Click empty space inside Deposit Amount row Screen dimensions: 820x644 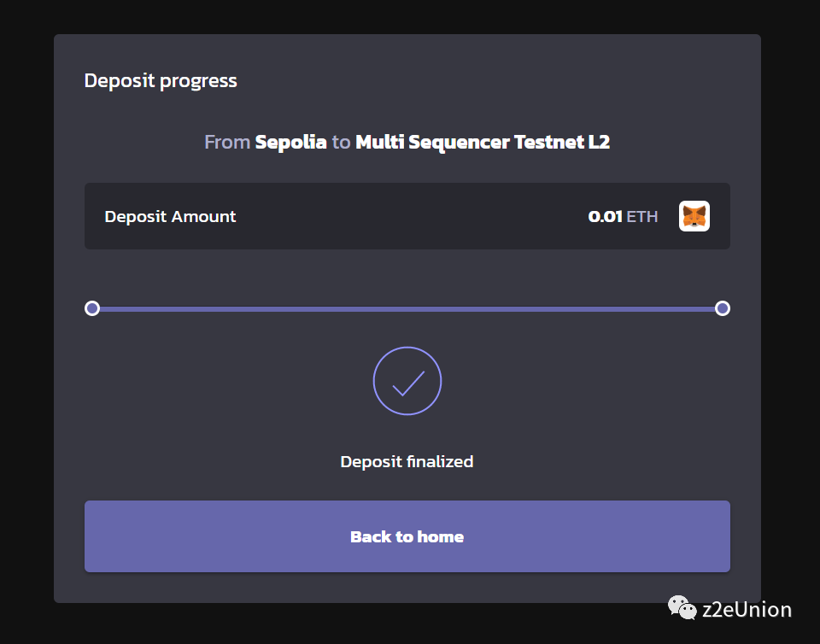tap(410, 217)
